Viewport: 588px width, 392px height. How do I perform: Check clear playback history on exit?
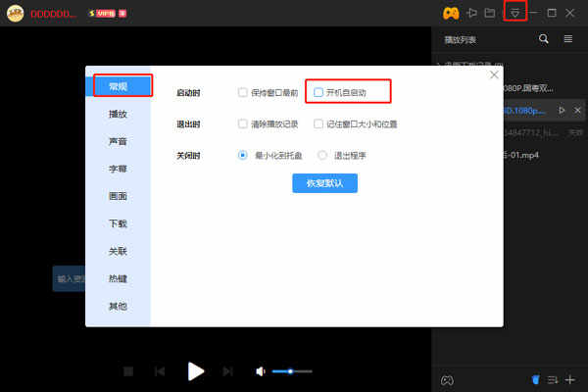click(243, 123)
